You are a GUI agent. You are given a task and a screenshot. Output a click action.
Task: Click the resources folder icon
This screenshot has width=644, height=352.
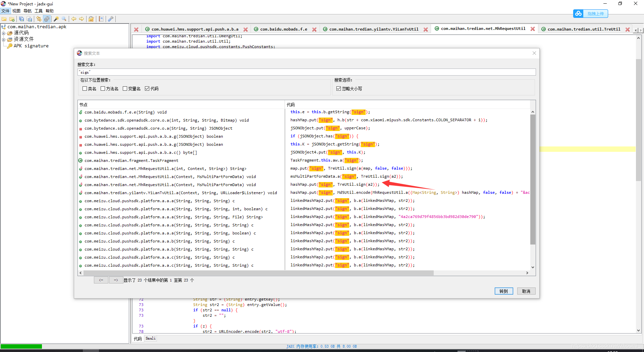[10, 39]
